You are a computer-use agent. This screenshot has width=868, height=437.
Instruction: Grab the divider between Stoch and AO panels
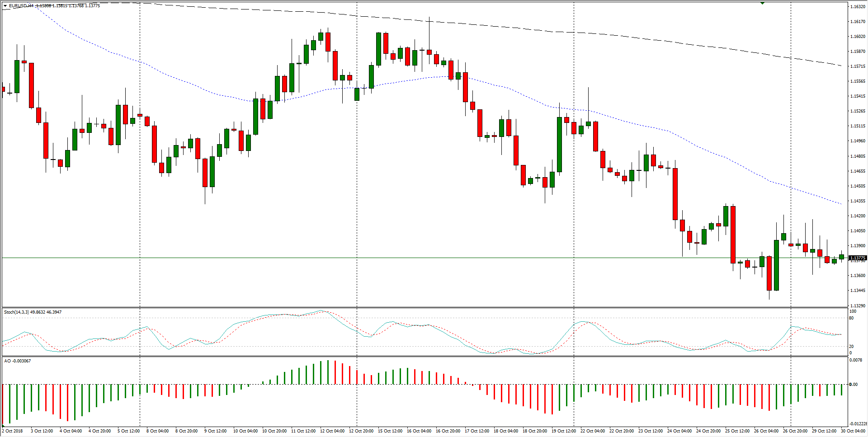pos(425,357)
